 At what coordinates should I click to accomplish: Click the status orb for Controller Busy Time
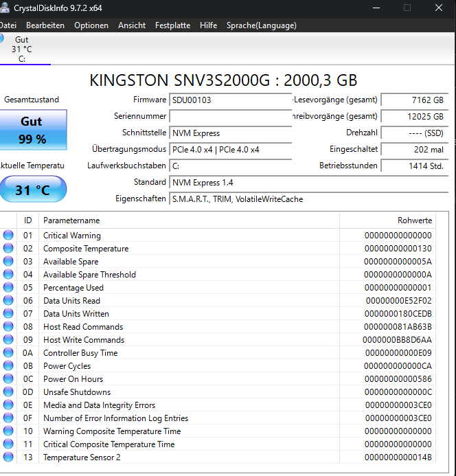click(8, 352)
